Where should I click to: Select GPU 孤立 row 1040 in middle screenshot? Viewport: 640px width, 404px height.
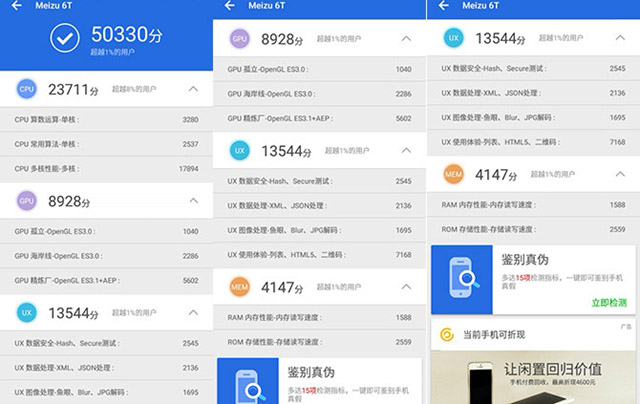320,69
